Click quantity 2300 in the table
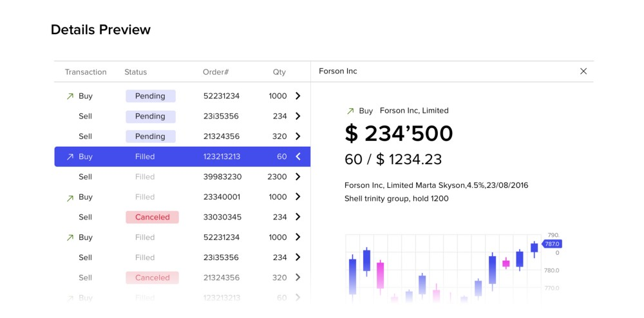This screenshot has width=644, height=318. point(277,177)
